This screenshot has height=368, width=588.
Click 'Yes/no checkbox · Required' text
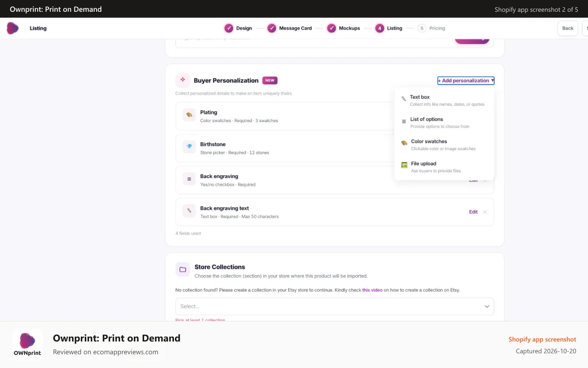(x=228, y=184)
